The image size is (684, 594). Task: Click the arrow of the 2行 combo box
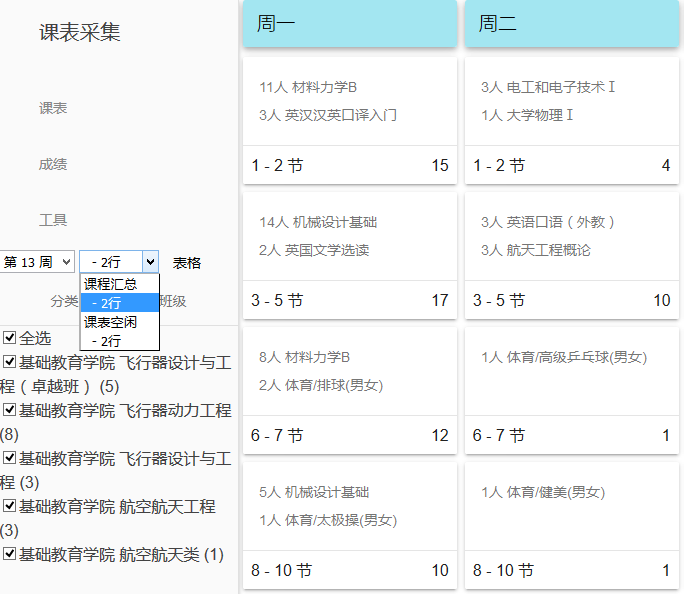pos(150,262)
